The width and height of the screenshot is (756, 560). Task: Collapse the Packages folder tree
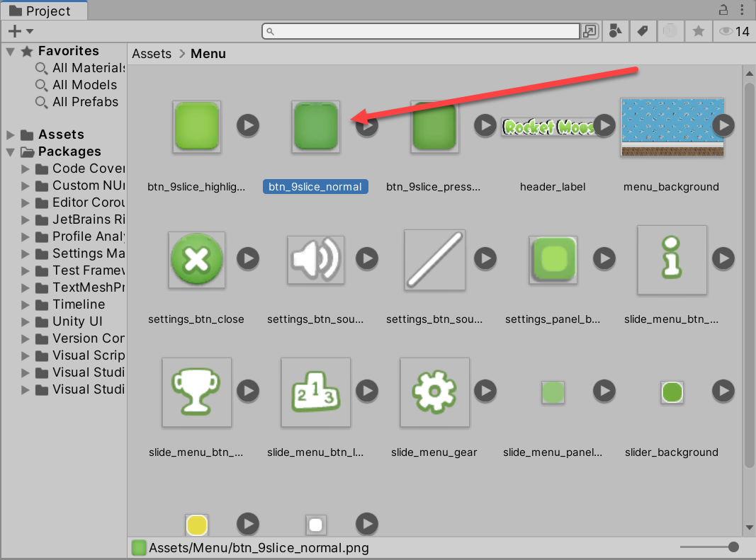tap(10, 152)
